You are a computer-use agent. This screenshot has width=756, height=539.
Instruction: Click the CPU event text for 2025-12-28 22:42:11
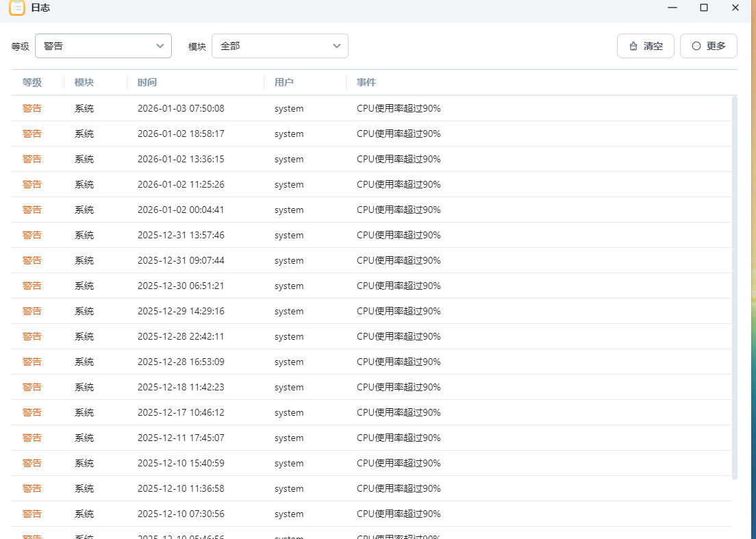tap(399, 336)
